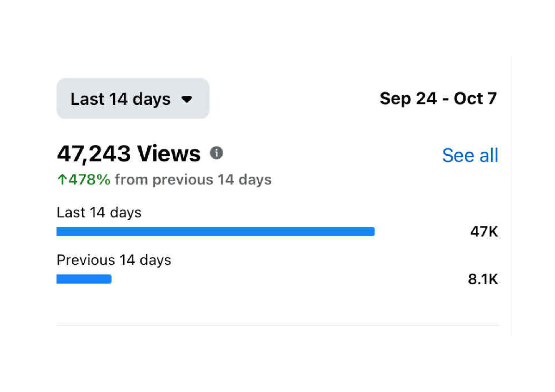Click the Previous 14 days bar label
This screenshot has width=555, height=392.
114,260
